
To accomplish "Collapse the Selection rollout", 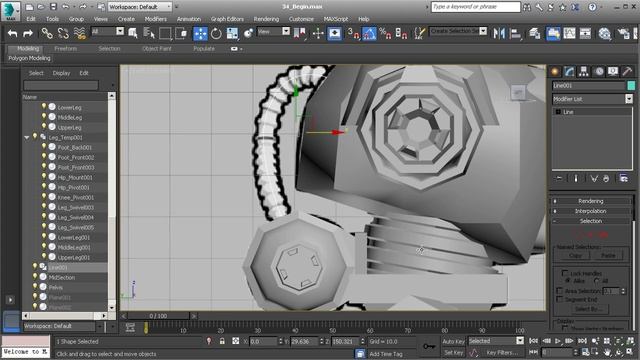I will tap(591, 221).
